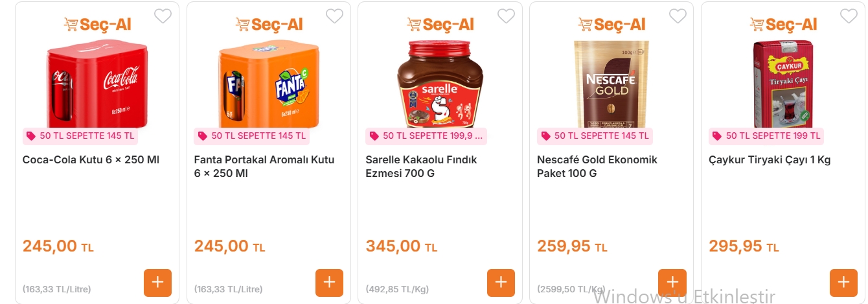868x304 pixels.
Task: Toggle heart on Sarelle product card
Action: (506, 16)
